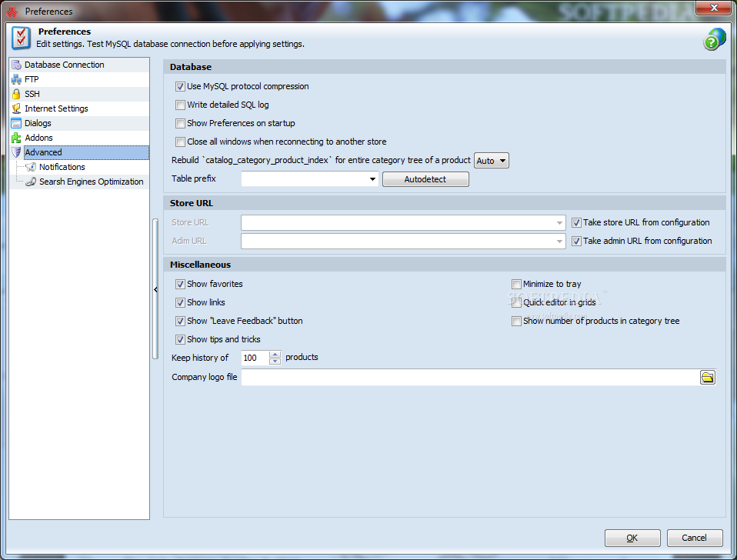Enable Write detailed SQL log
The height and width of the screenshot is (560, 737).
(x=180, y=105)
